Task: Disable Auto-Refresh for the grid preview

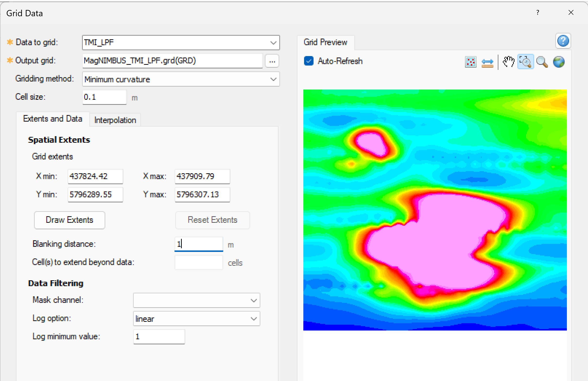Action: (x=308, y=61)
